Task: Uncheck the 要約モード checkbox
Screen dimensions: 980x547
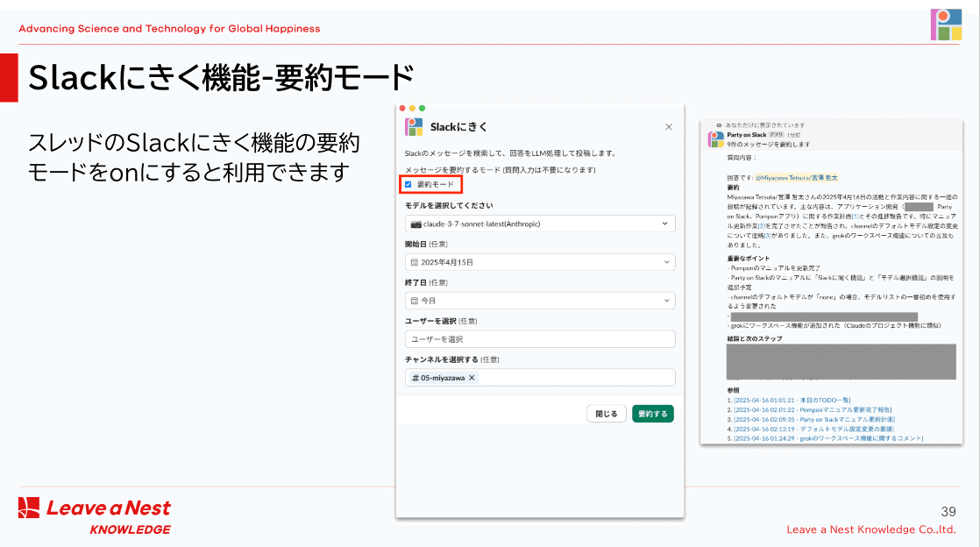Action: pyautogui.click(x=407, y=183)
